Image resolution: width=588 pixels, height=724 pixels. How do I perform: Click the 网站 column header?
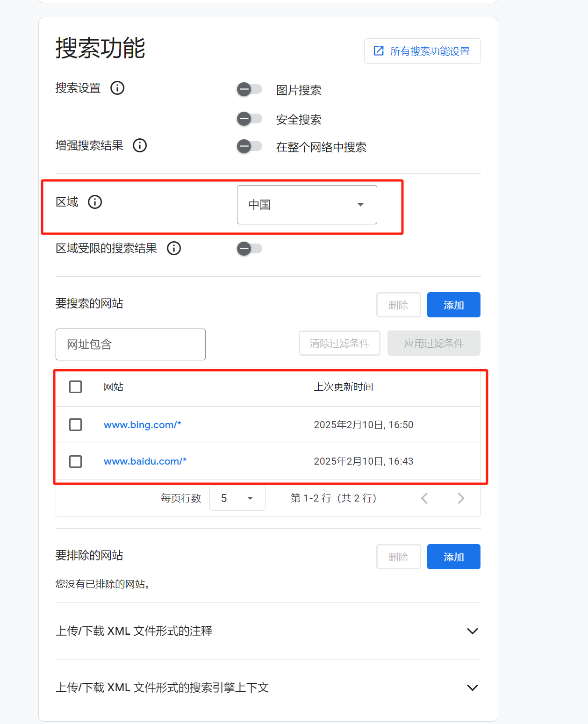[x=114, y=387]
